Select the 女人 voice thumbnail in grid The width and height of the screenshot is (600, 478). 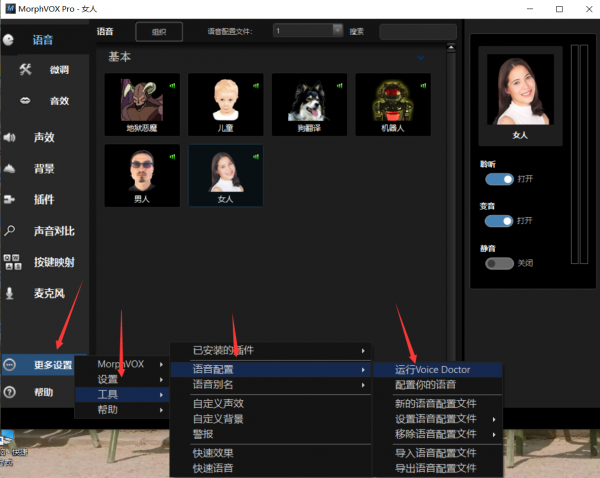[x=225, y=176]
